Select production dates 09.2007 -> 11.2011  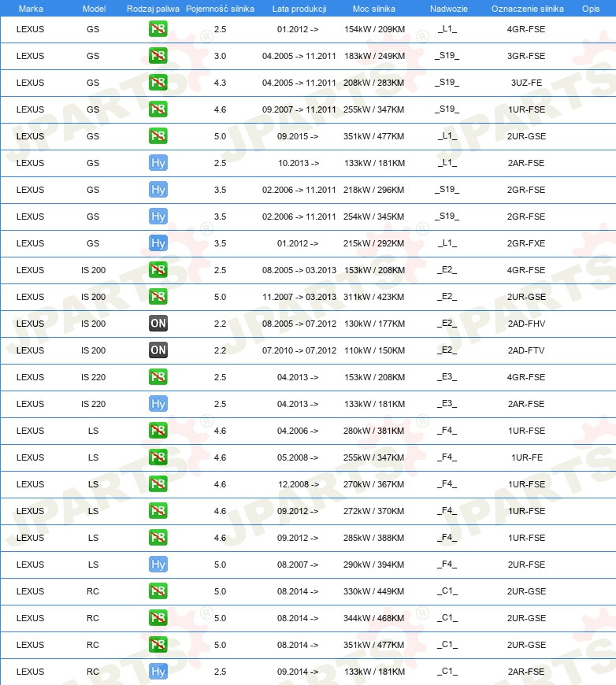pyautogui.click(x=299, y=109)
